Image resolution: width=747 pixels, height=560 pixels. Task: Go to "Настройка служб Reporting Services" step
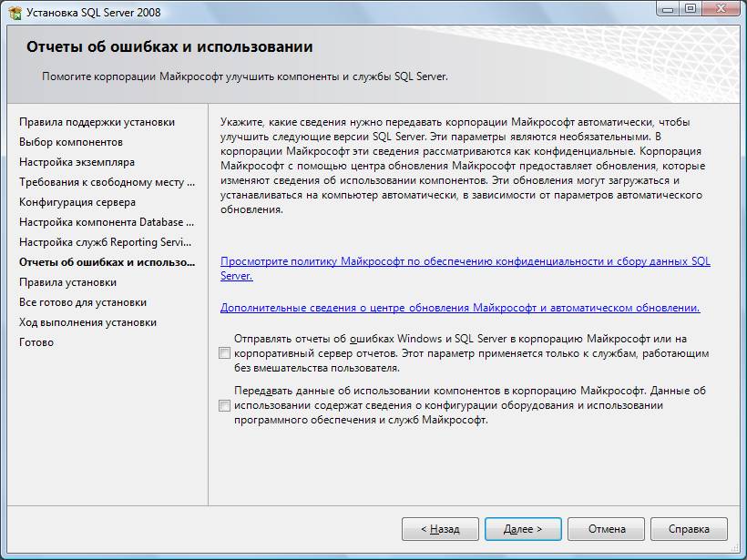tap(106, 242)
